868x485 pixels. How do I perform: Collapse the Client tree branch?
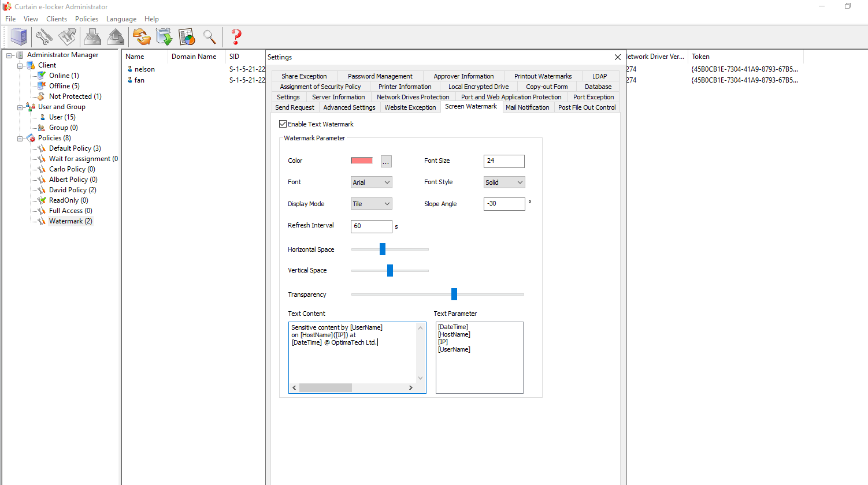click(20, 66)
